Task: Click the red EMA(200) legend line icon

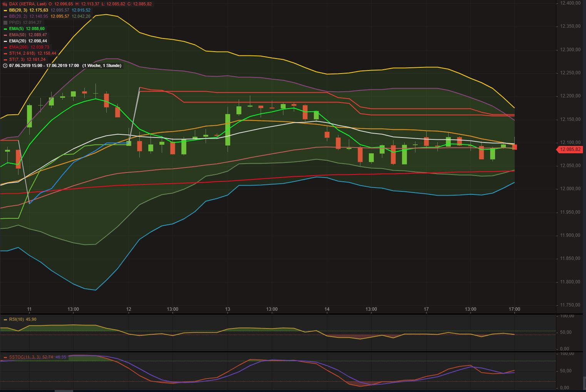Action: coord(5,47)
